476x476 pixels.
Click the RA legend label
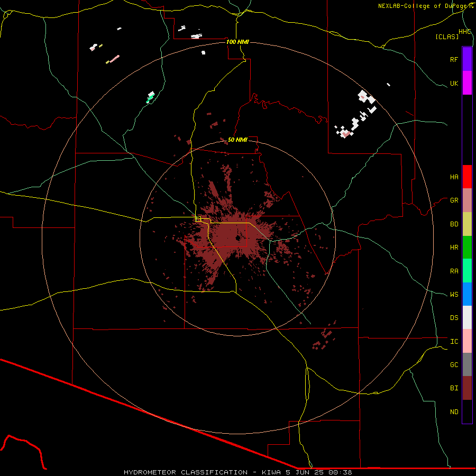pos(454,271)
